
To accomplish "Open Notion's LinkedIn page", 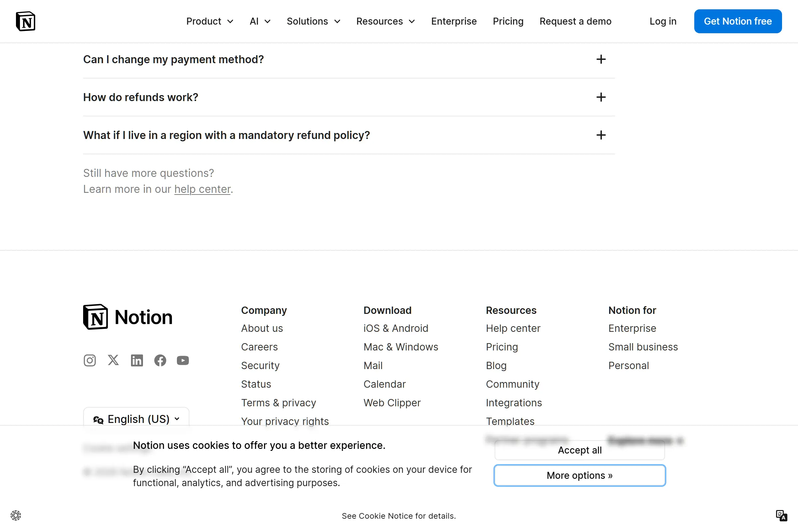I will 137,360.
